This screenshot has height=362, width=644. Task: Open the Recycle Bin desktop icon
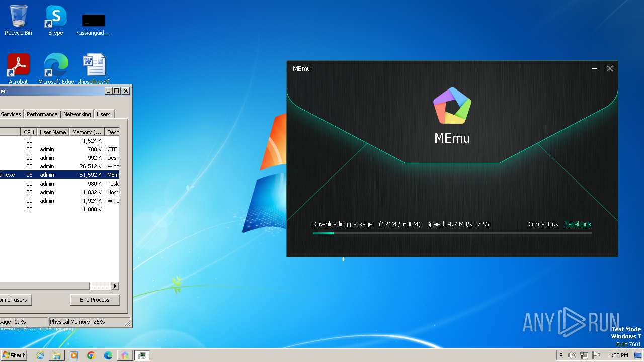18,20
